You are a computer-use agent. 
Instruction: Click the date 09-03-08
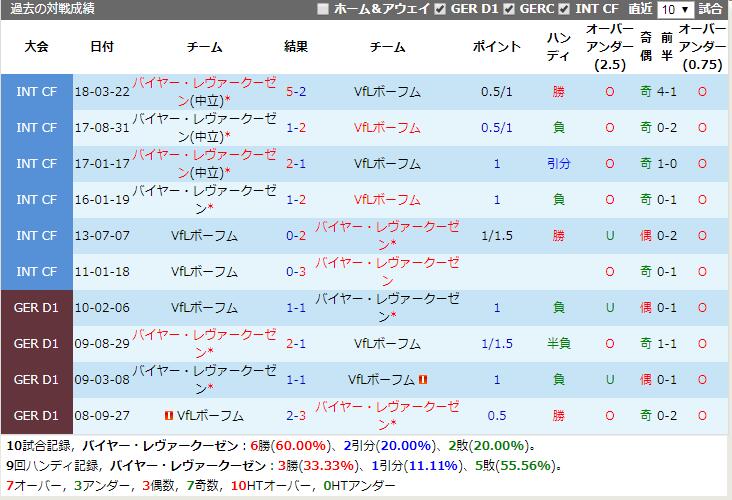pyautogui.click(x=102, y=380)
